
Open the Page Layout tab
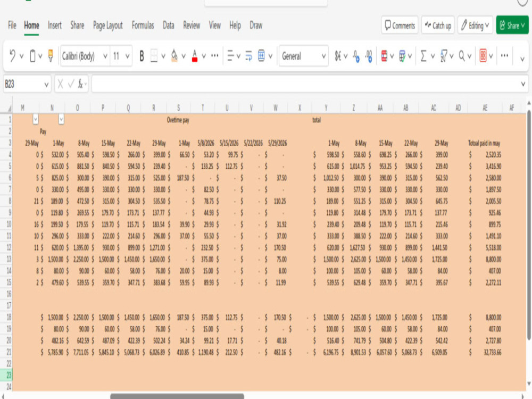(107, 26)
